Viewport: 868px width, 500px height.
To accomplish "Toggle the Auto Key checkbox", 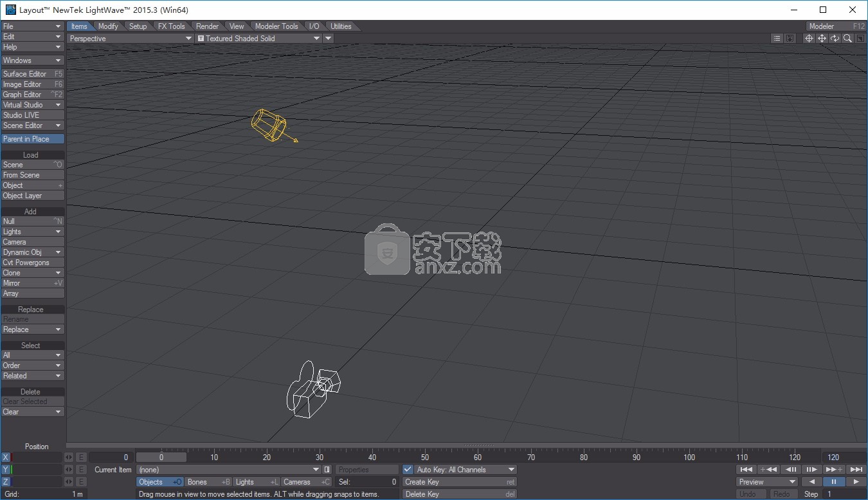I will (408, 470).
